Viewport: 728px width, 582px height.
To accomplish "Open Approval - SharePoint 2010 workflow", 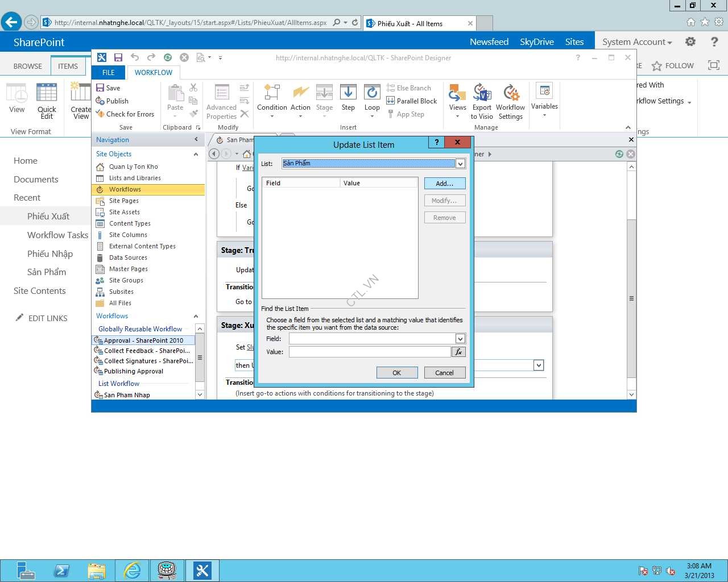I will pyautogui.click(x=143, y=340).
